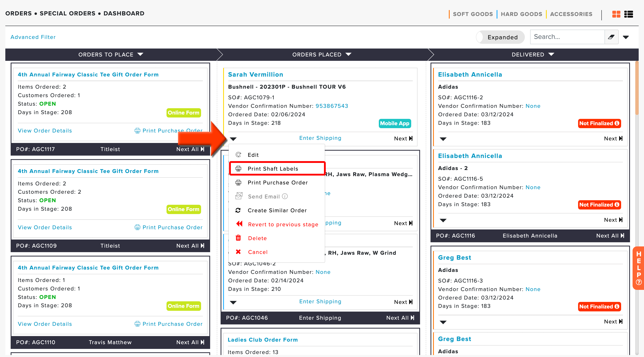The width and height of the screenshot is (644, 357).
Task: Click printer icon beside menu Print Purchase Order
Action: pyautogui.click(x=238, y=183)
